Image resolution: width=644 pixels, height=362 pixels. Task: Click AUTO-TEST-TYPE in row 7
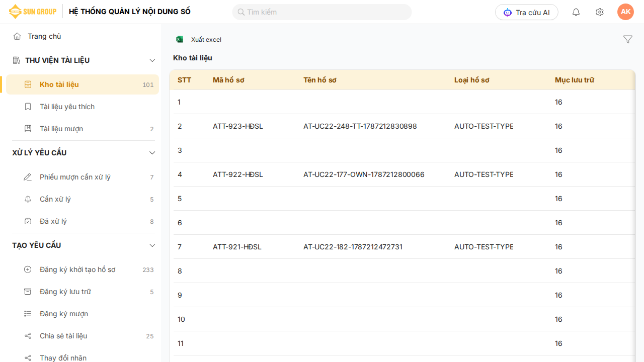(484, 247)
